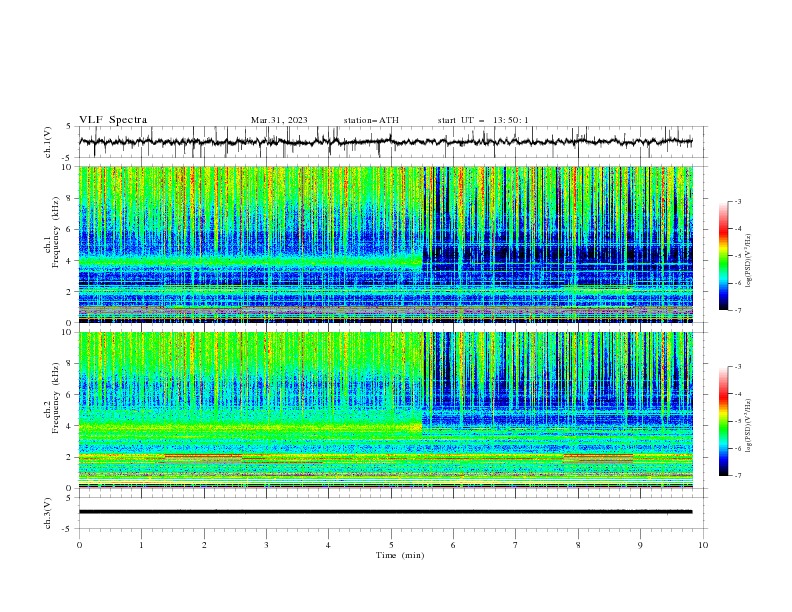Click the ch.1 color bar 'log(PSD)(V²/Hz)' label
The image size is (792, 612).
748,260
